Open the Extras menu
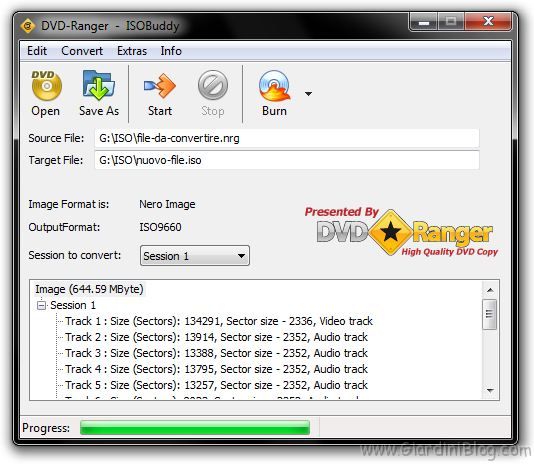Image resolution: width=534 pixels, height=464 pixels. click(132, 51)
